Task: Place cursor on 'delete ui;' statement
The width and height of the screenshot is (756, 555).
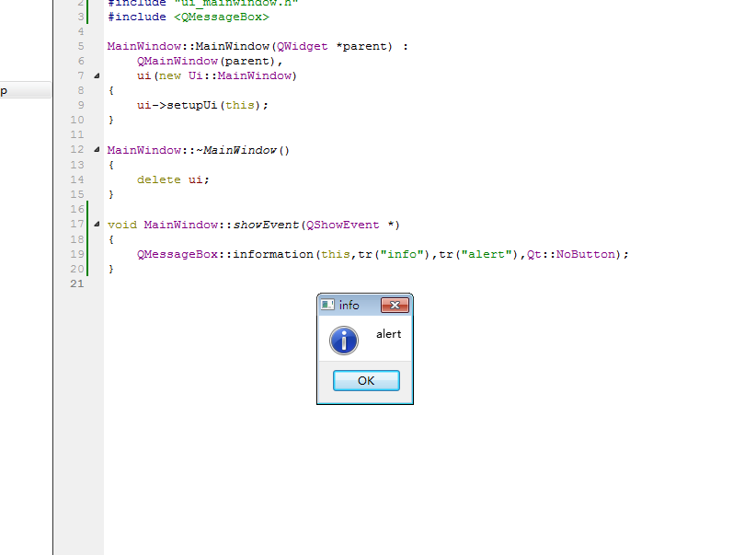Action: click(x=173, y=179)
